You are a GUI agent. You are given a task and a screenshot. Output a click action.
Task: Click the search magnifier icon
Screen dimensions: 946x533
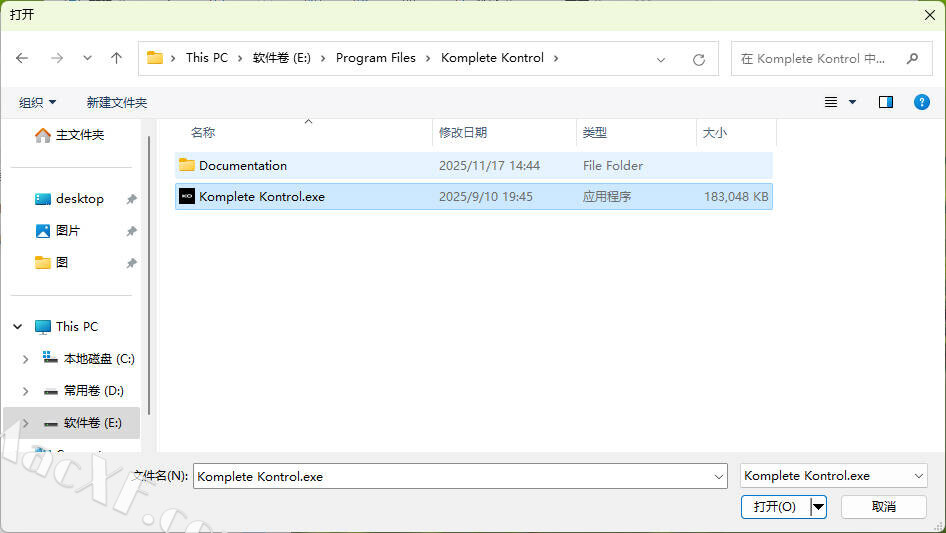coord(912,58)
